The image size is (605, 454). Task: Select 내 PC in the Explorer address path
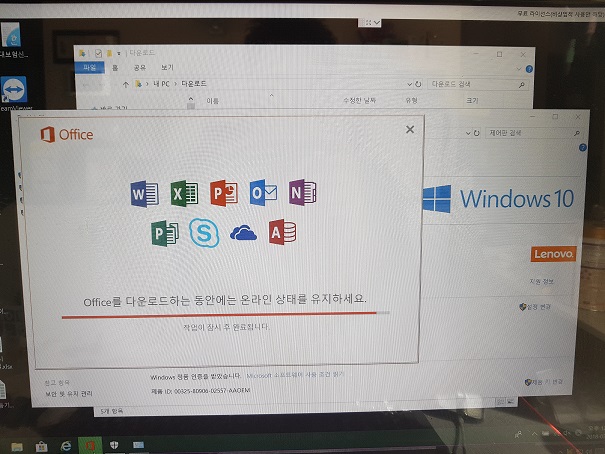tap(161, 84)
